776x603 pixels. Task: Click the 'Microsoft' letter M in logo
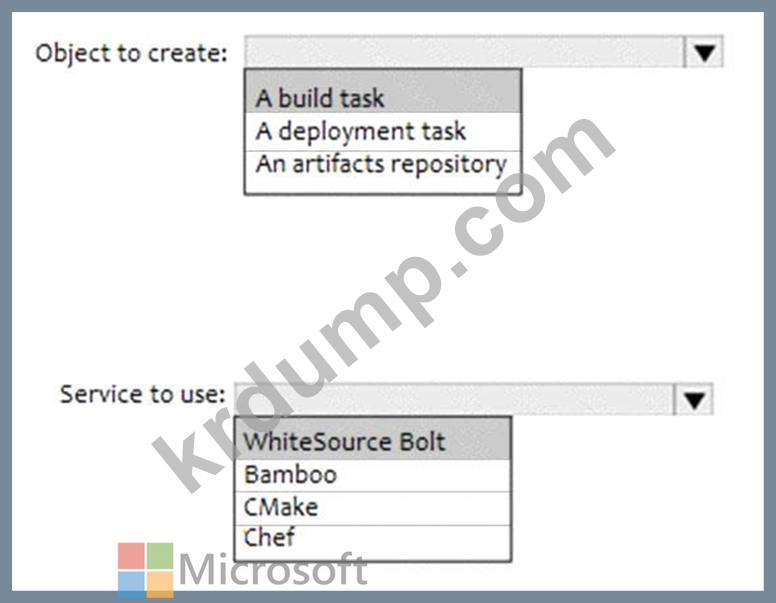[x=199, y=572]
